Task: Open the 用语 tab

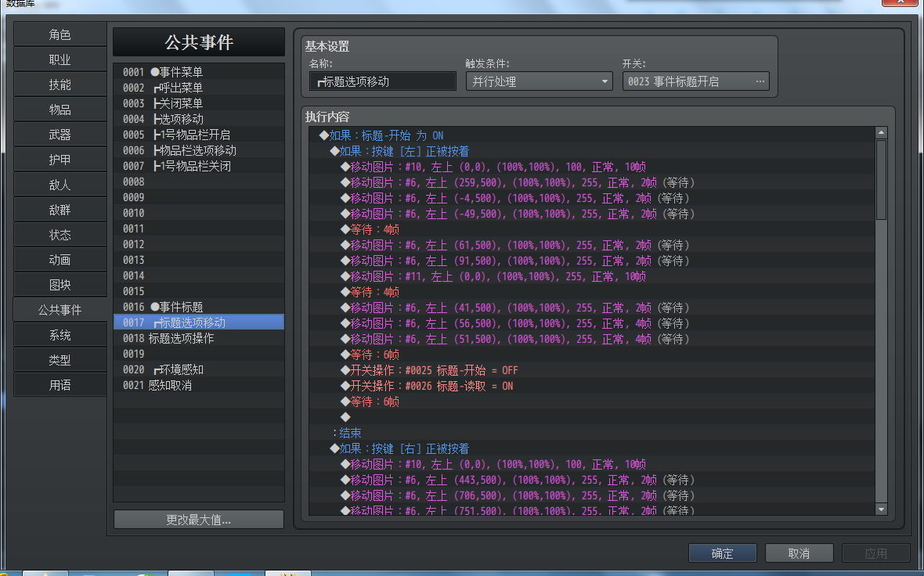Action: click(x=60, y=385)
